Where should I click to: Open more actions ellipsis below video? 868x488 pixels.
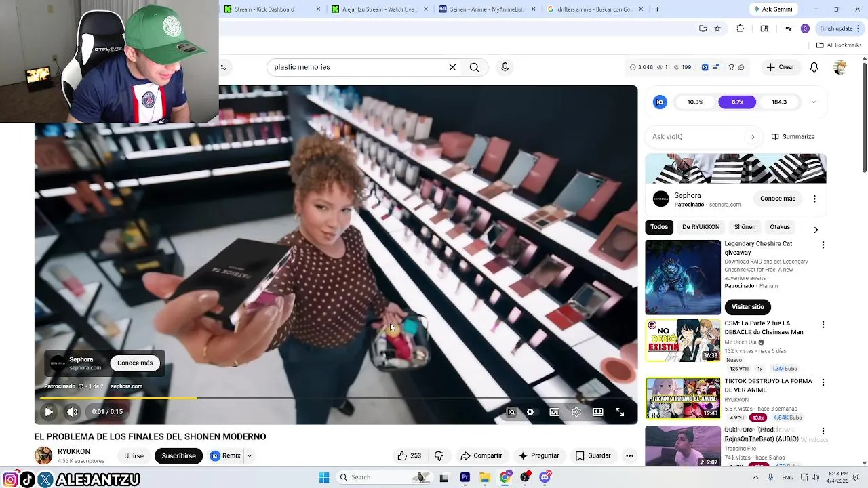pyautogui.click(x=629, y=455)
